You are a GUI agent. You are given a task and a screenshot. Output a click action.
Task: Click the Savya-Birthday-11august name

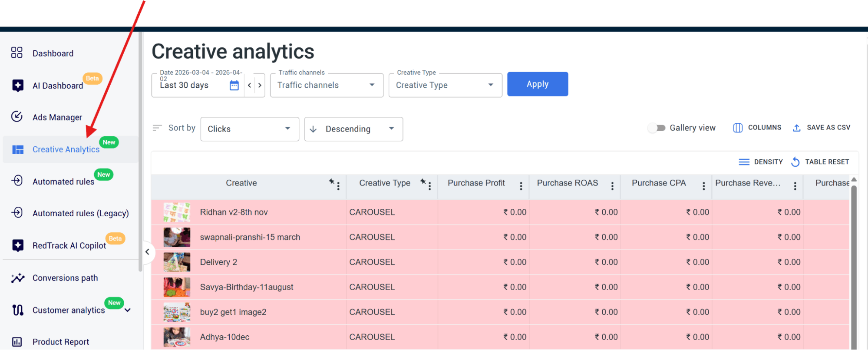coord(247,287)
